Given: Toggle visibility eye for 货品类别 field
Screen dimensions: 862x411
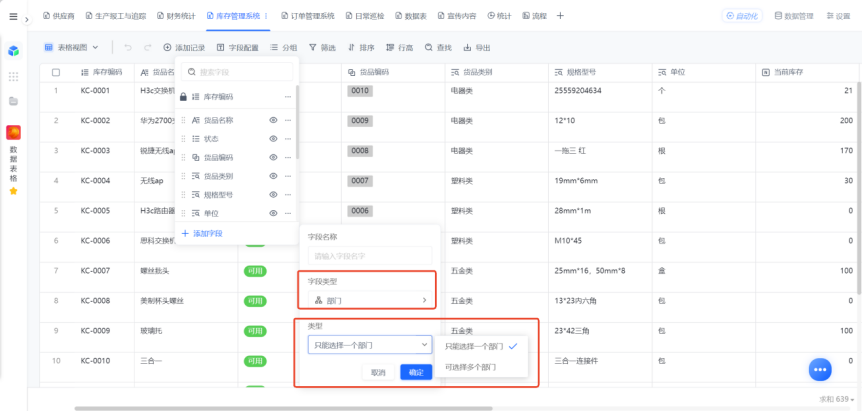Looking at the screenshot, I should click(273, 176).
